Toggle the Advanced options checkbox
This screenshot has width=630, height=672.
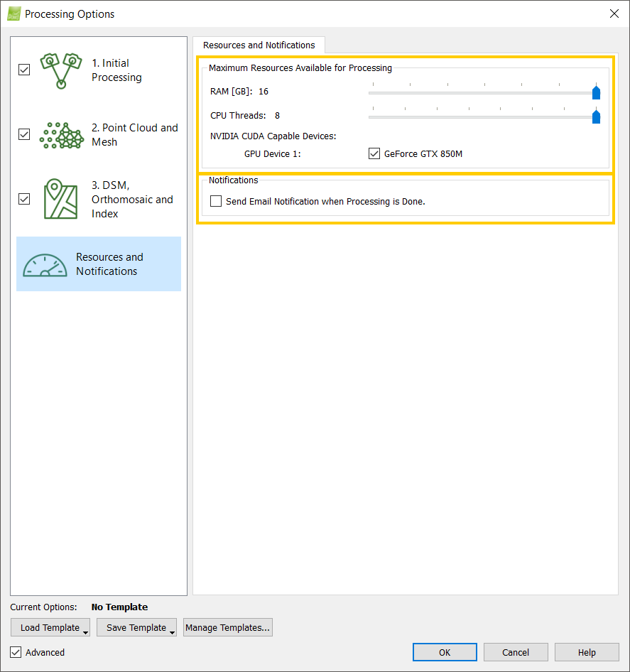(16, 652)
